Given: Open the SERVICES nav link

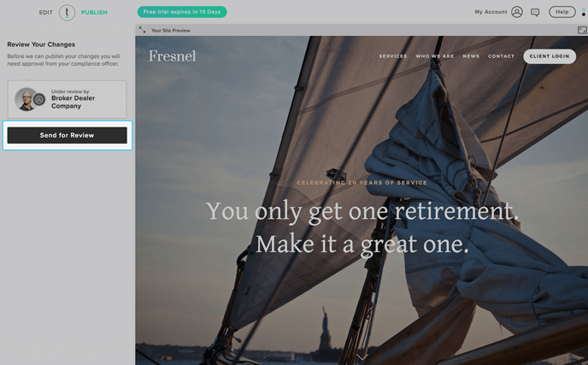Looking at the screenshot, I should tap(392, 56).
